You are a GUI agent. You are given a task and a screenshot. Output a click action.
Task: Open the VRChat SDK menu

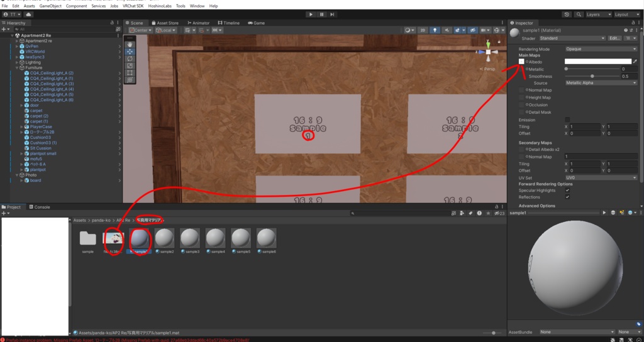(x=133, y=6)
